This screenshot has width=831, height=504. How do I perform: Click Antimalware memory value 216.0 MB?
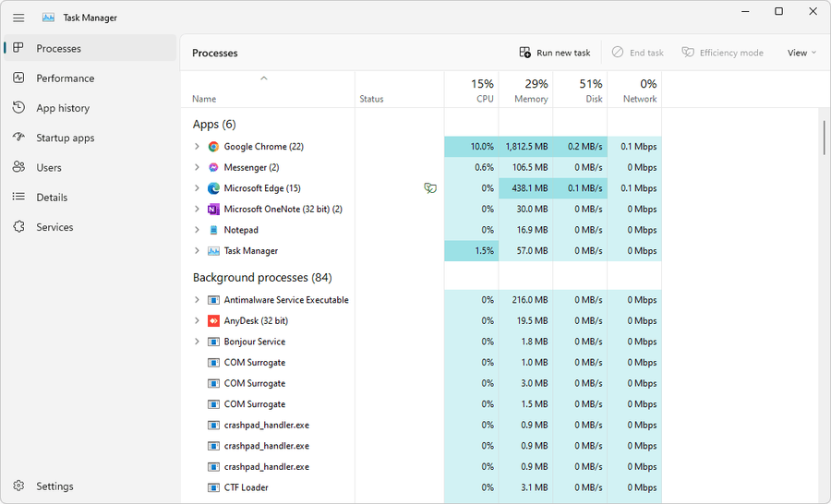(529, 300)
